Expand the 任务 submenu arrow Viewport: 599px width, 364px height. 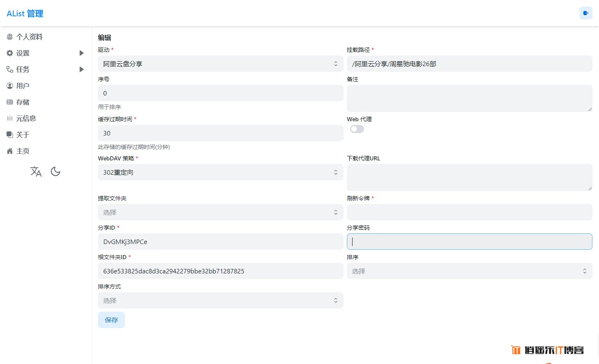point(82,69)
